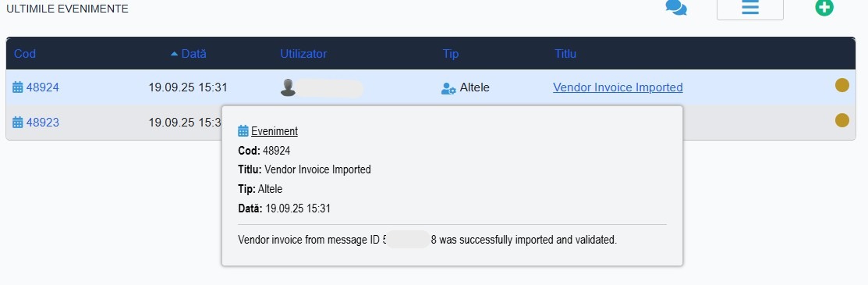Screen dimensions: 868x285
Task: Click calendar icon beside code 48924
Action: click(x=18, y=87)
